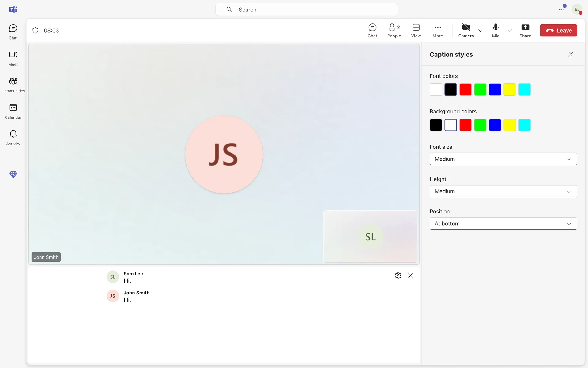Screen dimensions: 588x368
Task: Leave the meeting
Action: tap(558, 30)
